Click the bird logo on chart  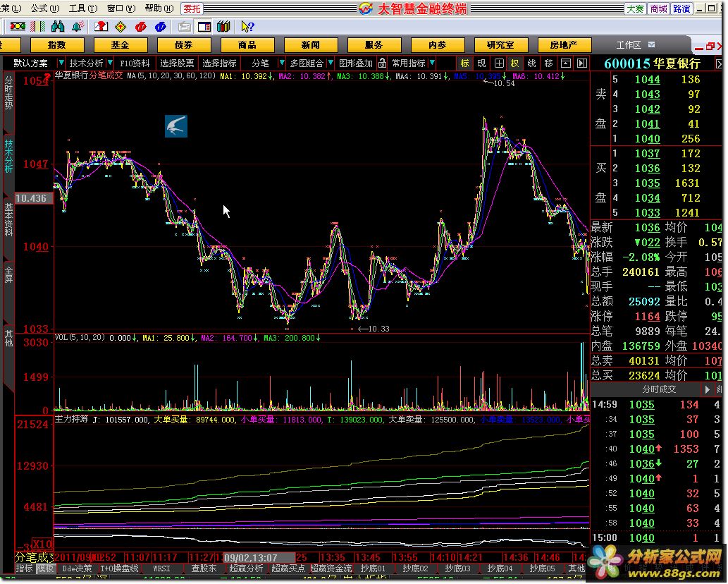(176, 126)
